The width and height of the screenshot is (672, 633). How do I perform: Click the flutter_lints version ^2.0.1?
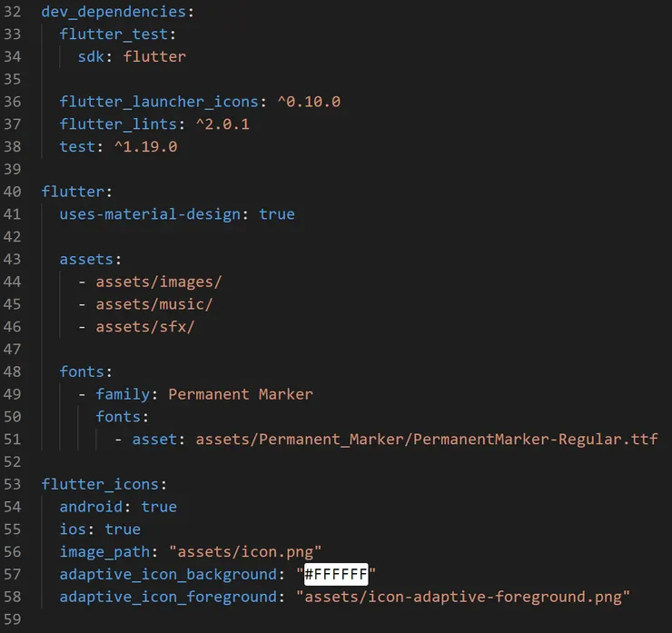point(222,124)
